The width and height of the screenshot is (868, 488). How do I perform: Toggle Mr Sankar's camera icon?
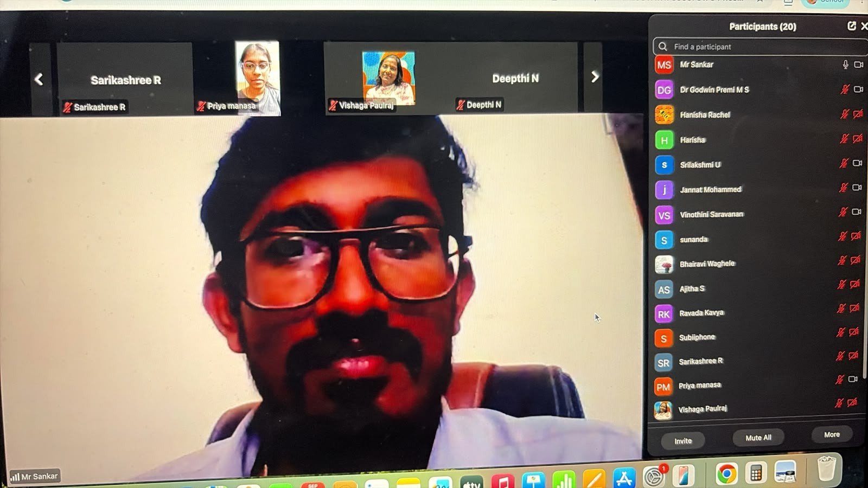pyautogui.click(x=858, y=65)
